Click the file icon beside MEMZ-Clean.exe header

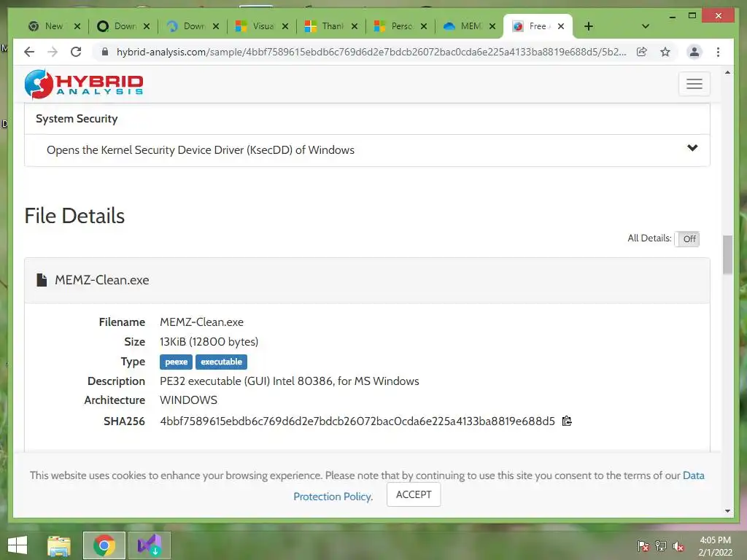[42, 280]
